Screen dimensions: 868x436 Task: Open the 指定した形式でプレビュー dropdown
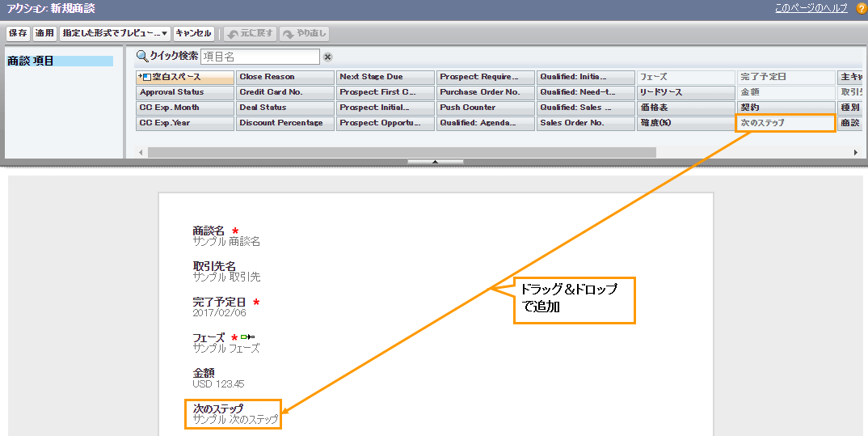click(x=115, y=33)
